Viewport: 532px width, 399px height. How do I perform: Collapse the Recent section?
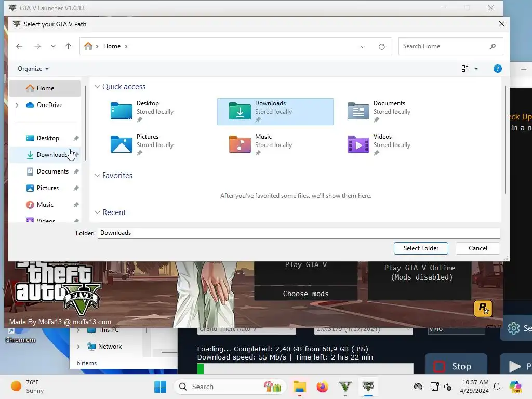coord(97,212)
